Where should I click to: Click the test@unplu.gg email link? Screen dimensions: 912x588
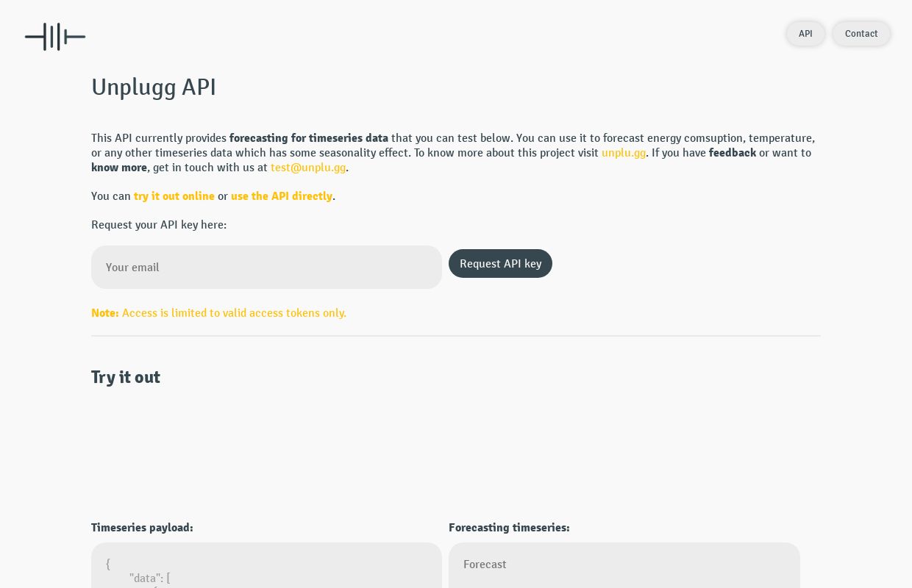(308, 168)
